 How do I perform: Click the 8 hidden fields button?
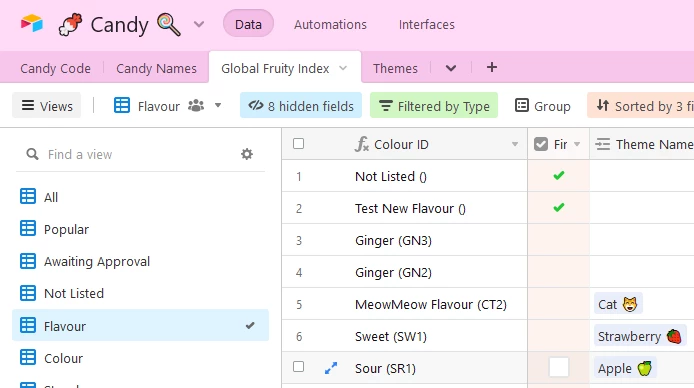click(301, 106)
